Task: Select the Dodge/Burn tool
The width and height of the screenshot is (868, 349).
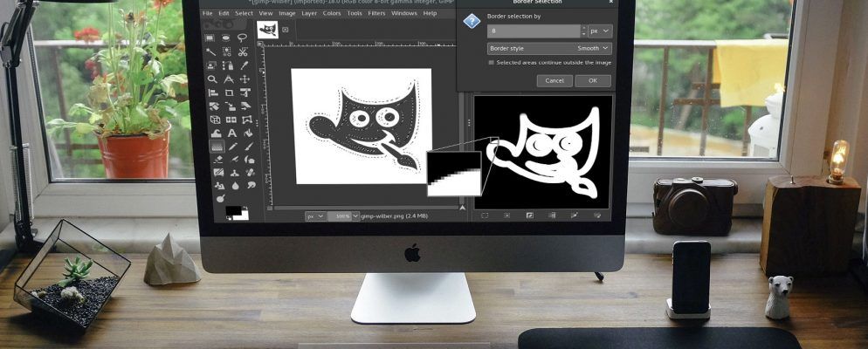Action: (x=220, y=198)
